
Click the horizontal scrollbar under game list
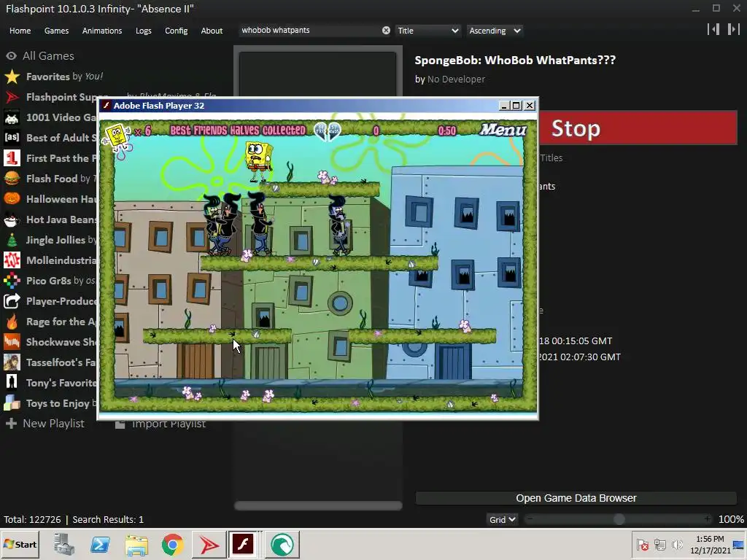[x=318, y=506]
